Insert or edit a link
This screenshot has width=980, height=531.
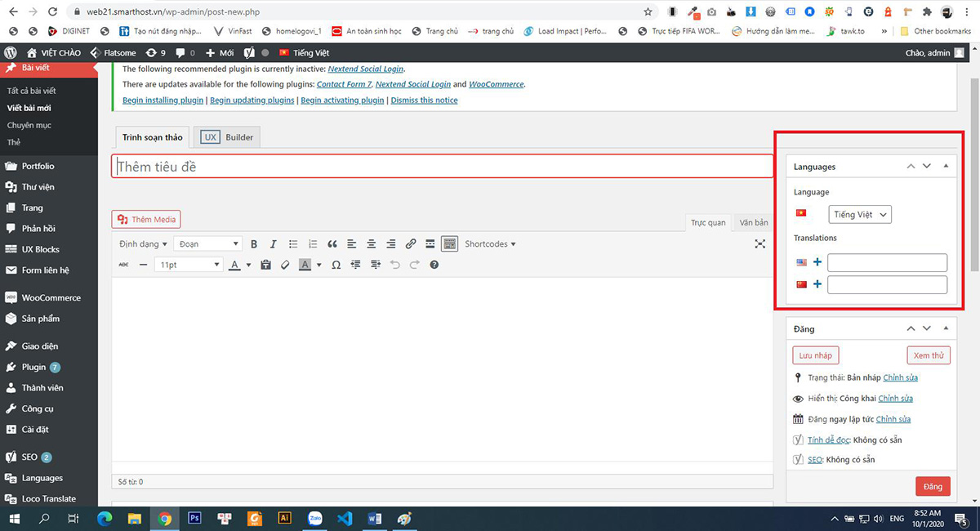tap(411, 243)
